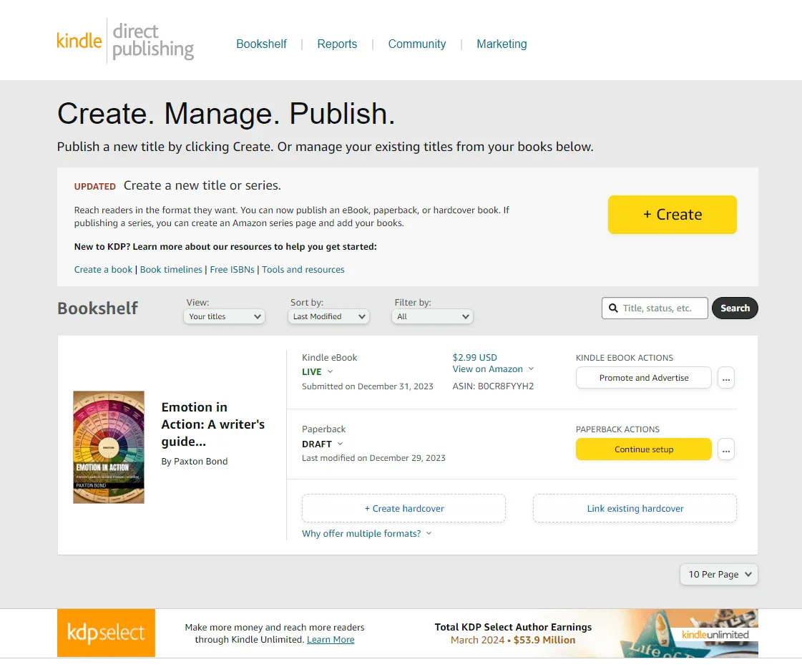Expand the LIVE status chevron
The image size is (802, 672).
[330, 371]
